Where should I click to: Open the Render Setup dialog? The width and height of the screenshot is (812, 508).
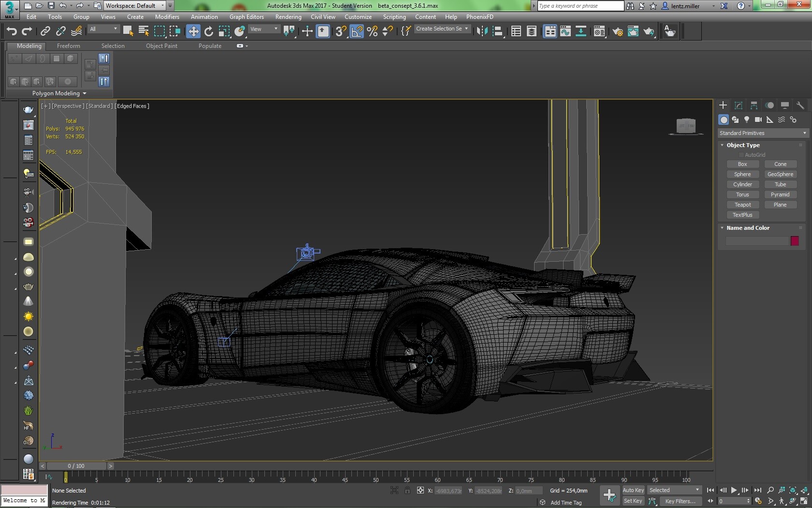[x=618, y=31]
